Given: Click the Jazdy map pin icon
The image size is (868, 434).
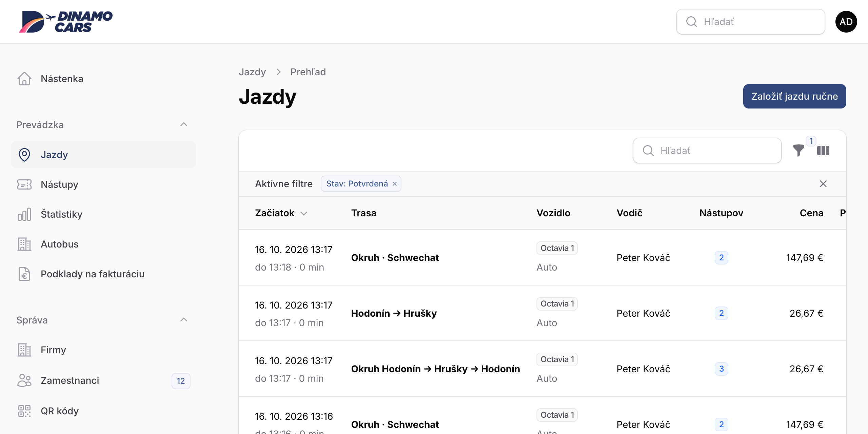Looking at the screenshot, I should (x=24, y=155).
